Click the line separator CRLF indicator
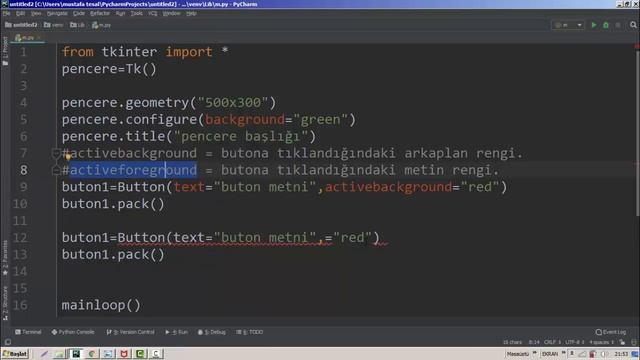The width and height of the screenshot is (640, 360). click(x=553, y=342)
